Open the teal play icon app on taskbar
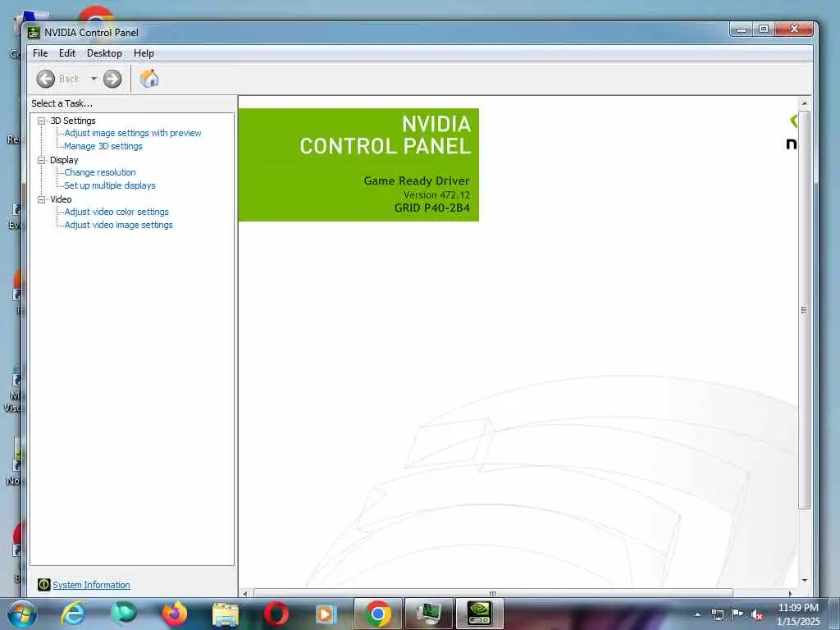840x630 pixels. pyautogui.click(x=124, y=614)
